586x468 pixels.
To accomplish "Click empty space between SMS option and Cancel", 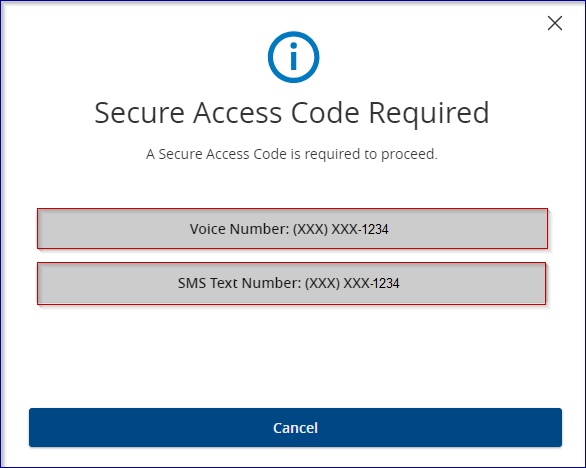I will point(293,355).
